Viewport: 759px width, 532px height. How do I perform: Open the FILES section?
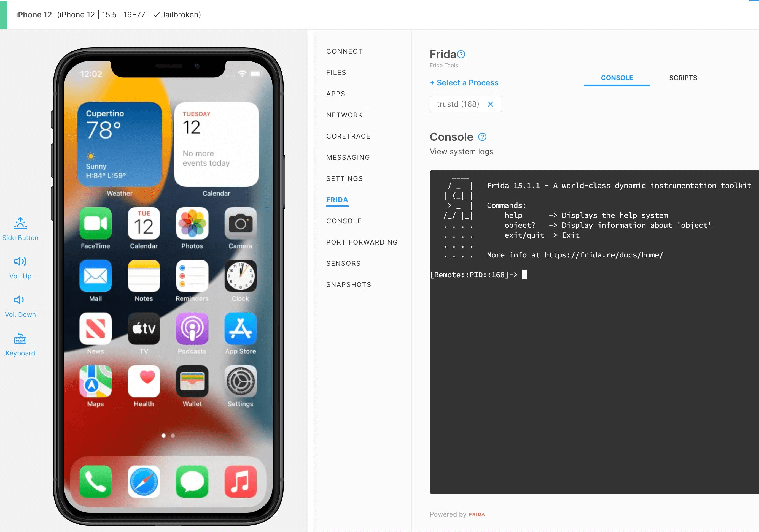336,73
